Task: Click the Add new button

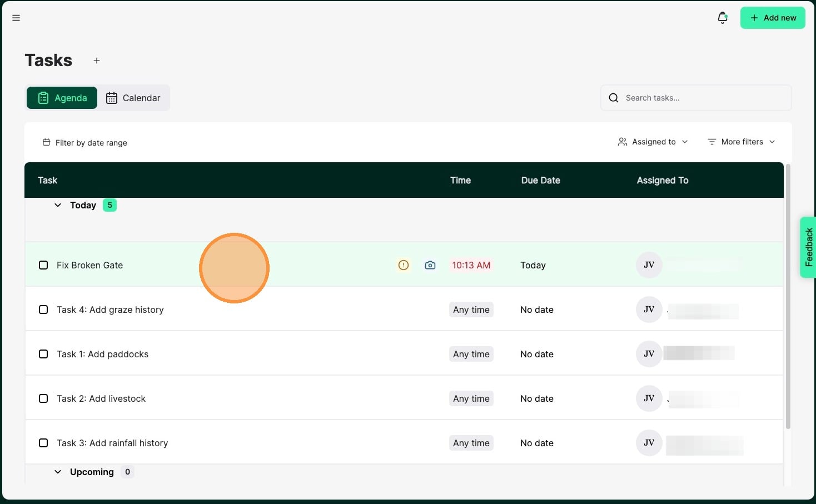Action: [772, 18]
